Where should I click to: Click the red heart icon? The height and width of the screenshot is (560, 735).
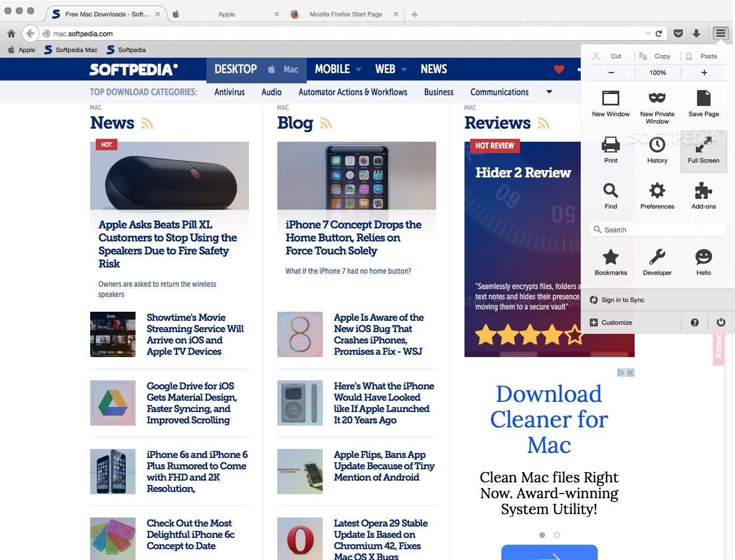[x=559, y=69]
